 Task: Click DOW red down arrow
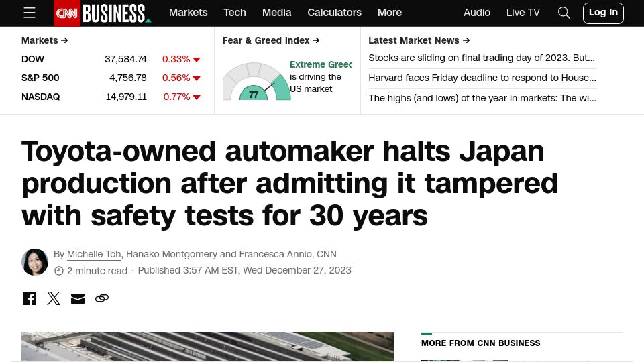point(197,60)
